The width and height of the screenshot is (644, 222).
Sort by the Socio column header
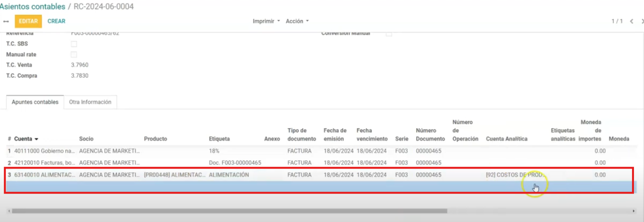click(x=86, y=139)
